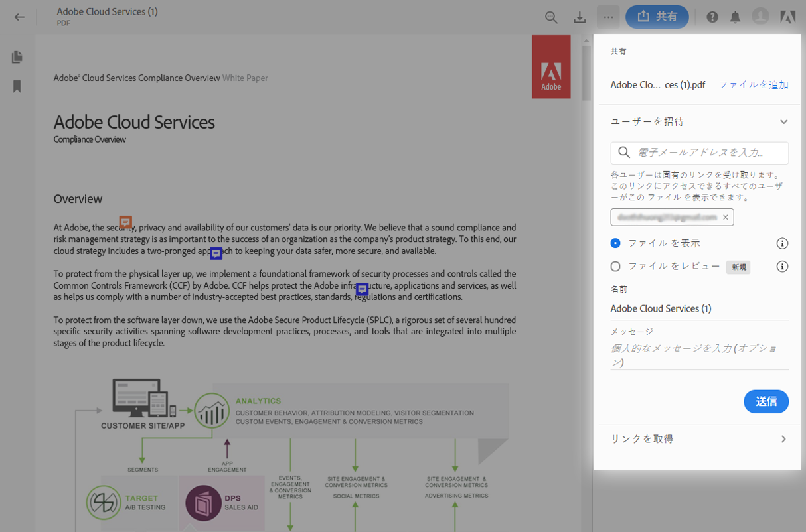Screen dimensions: 806x532
Task: Open the notifications bell
Action: coord(735,17)
